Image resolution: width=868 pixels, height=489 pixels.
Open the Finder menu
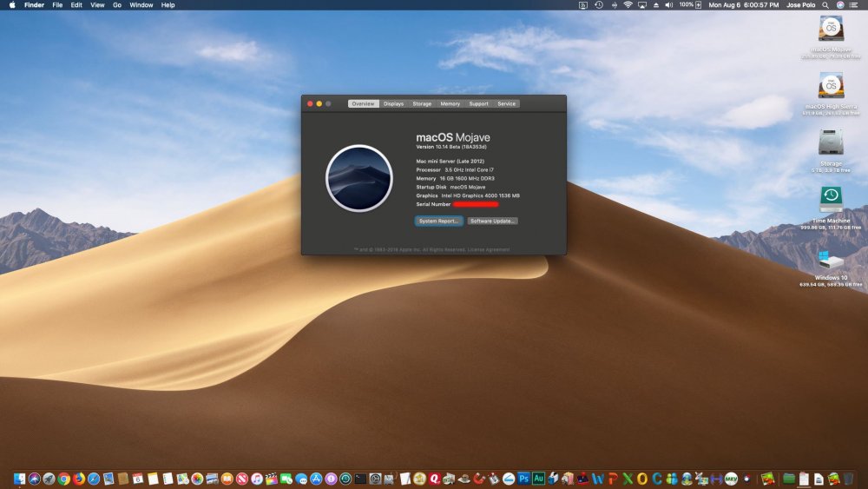[35, 5]
